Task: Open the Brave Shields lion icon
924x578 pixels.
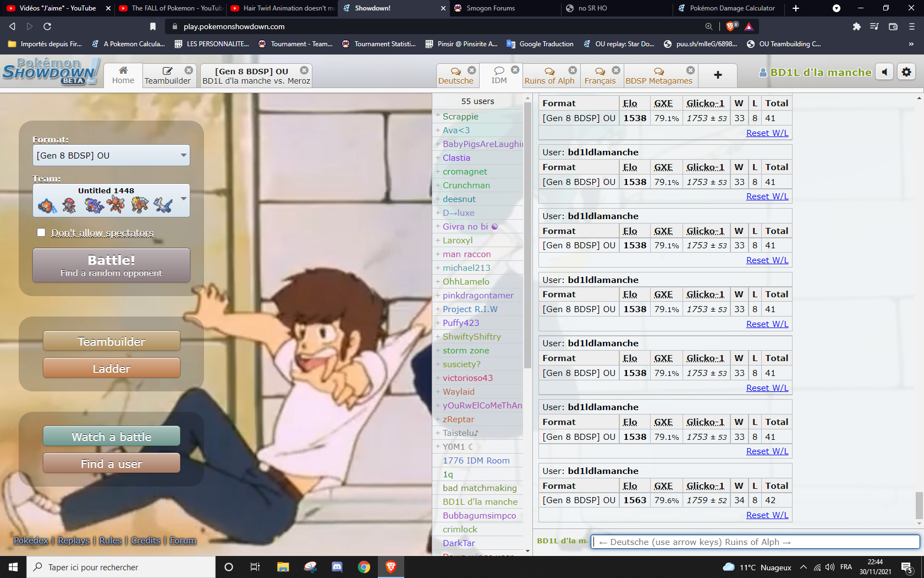Action: click(732, 26)
